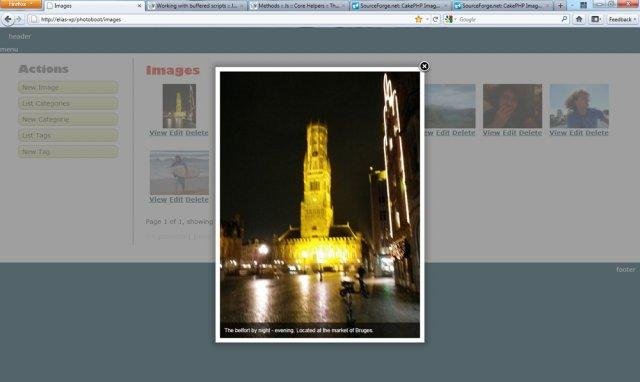640x382 pixels.
Task: Click Delete under the mountain landscape thumbnail
Action: tap(464, 133)
